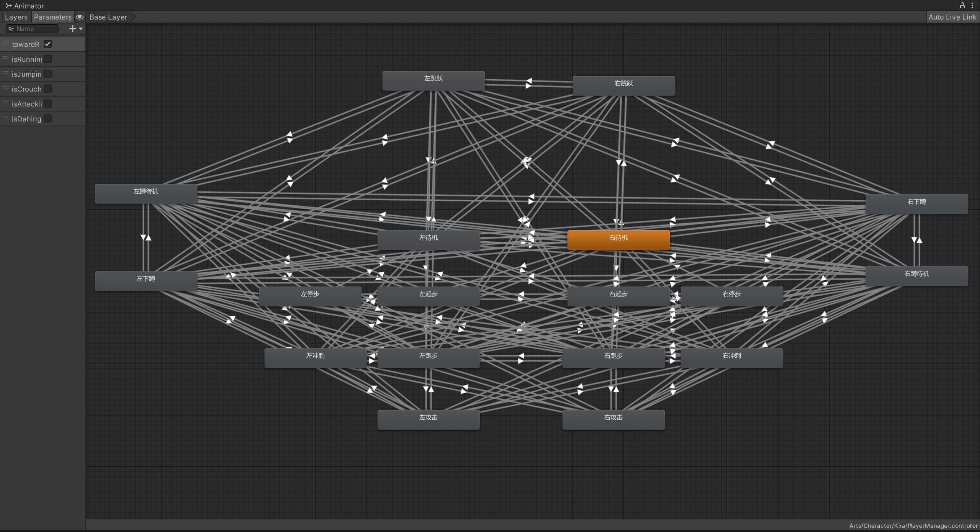Select the 左蹲待机 state node

pos(146,193)
